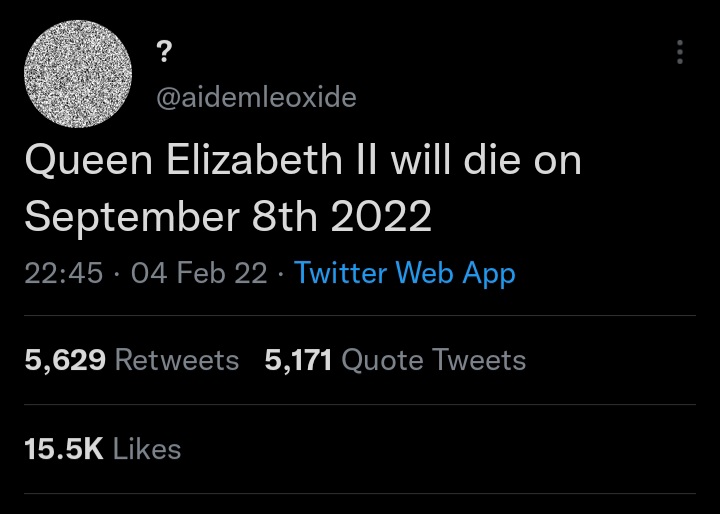This screenshot has height=514, width=720.
Task: Show the Retweets label list
Action: pos(177,360)
